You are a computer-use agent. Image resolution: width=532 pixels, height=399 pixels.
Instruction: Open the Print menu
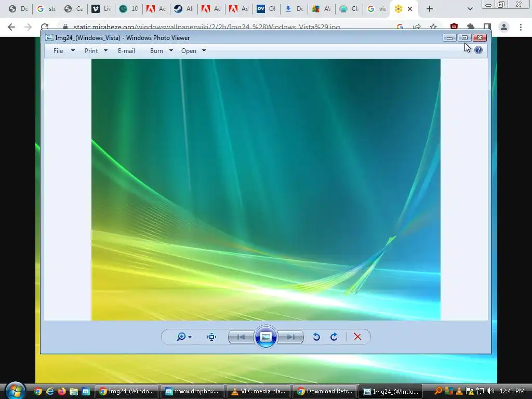91,51
